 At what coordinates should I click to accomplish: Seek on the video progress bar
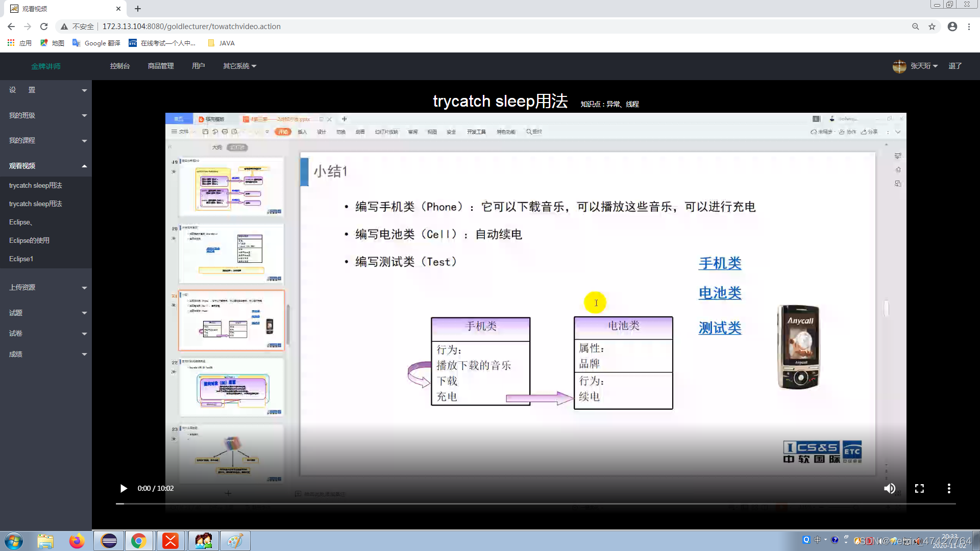[x=536, y=504]
